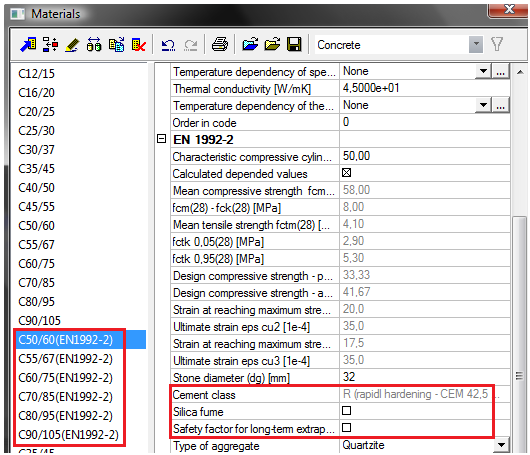Click the Characteristic compressive cylinder strength value 50,00
Viewport: 530px width, 455px height.
pos(425,156)
